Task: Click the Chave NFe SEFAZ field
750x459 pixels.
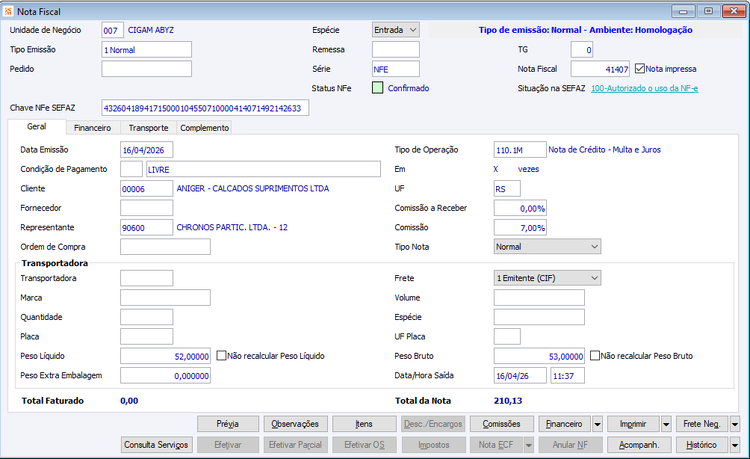Action: pos(205,108)
